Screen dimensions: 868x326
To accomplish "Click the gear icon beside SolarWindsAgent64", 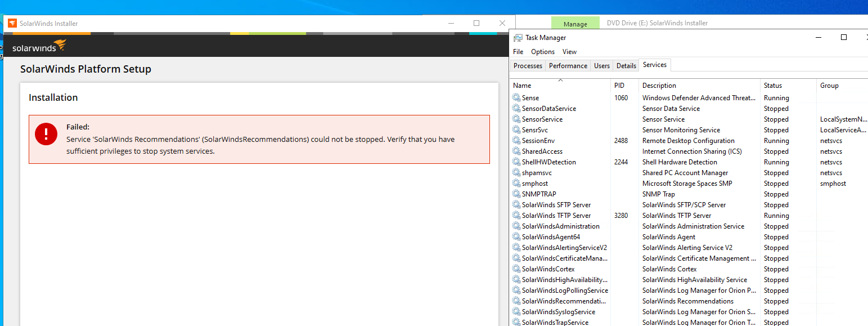I will pos(516,237).
